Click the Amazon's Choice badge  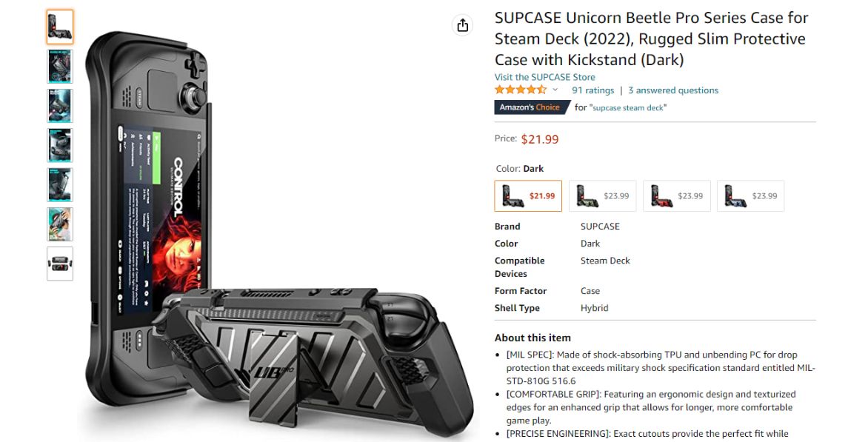click(x=530, y=107)
